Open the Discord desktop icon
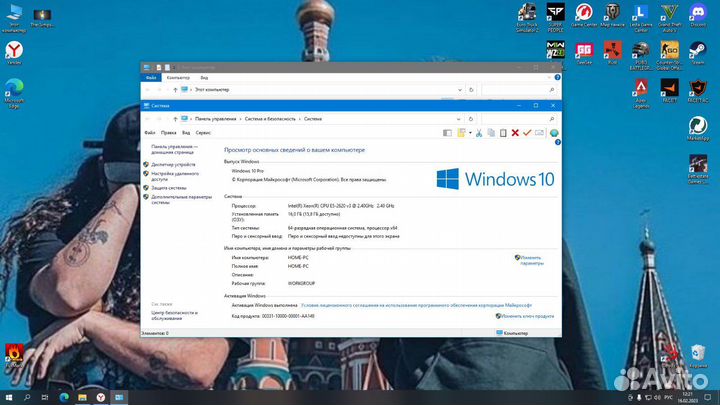Screen dimensions: 720x405 (698, 15)
